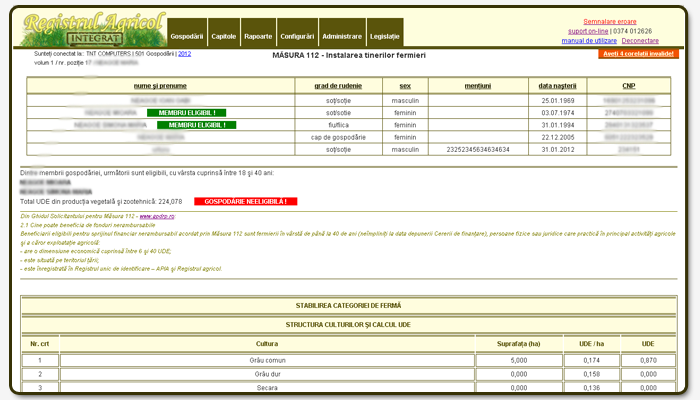Select birth date 22.12.2005

point(558,138)
